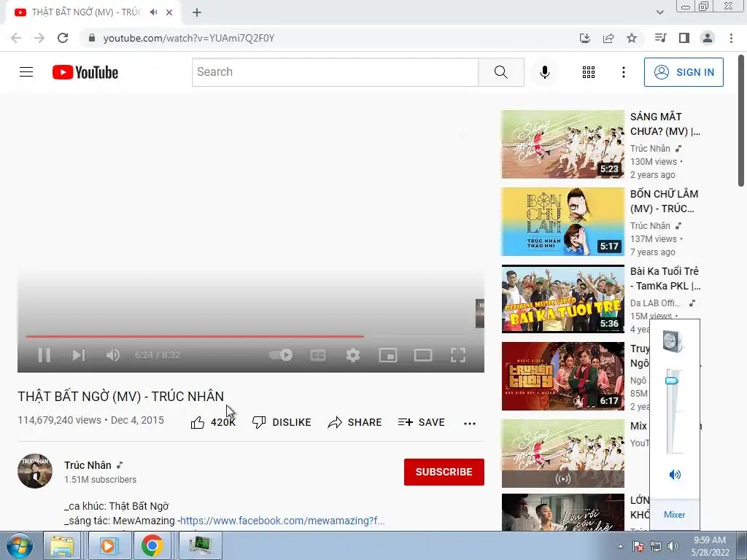Open more actions ellipsis under video
Screen dimensions: 747x560
click(470, 423)
